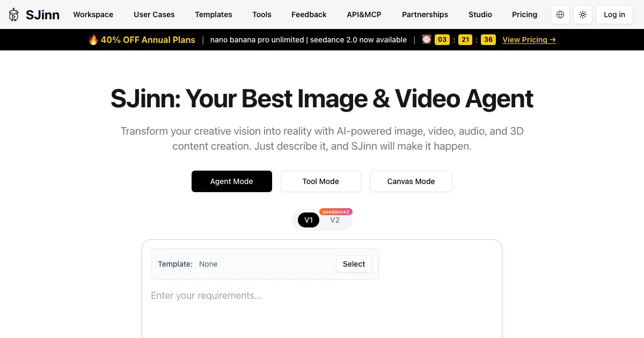This screenshot has height=338, width=644.
Task: Open the language globe icon
Action: pos(560,14)
